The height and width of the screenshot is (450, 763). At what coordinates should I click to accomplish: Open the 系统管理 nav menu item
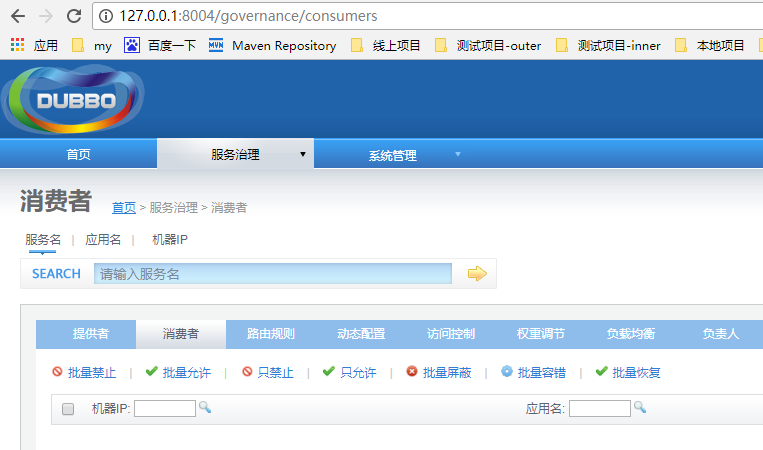(392, 155)
